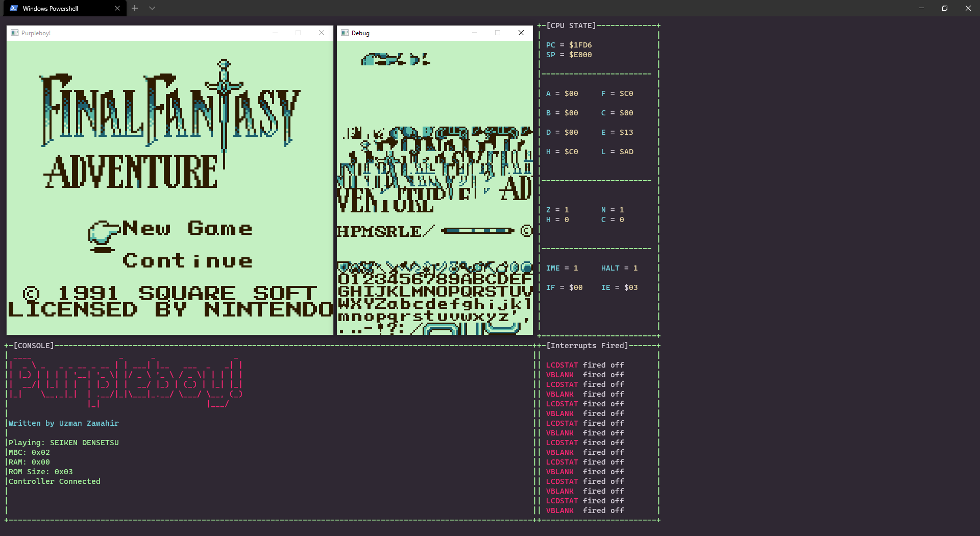This screenshot has height=536, width=980.
Task: Click the IME = 1 value
Action: (562, 268)
